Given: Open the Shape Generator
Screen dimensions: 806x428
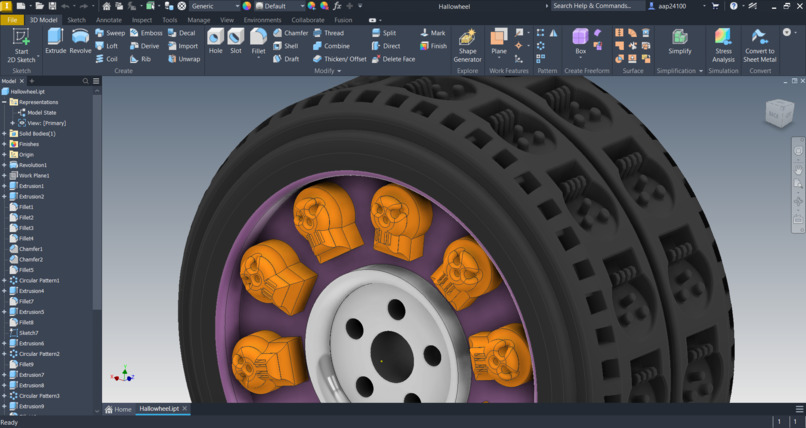Looking at the screenshot, I should [467, 46].
